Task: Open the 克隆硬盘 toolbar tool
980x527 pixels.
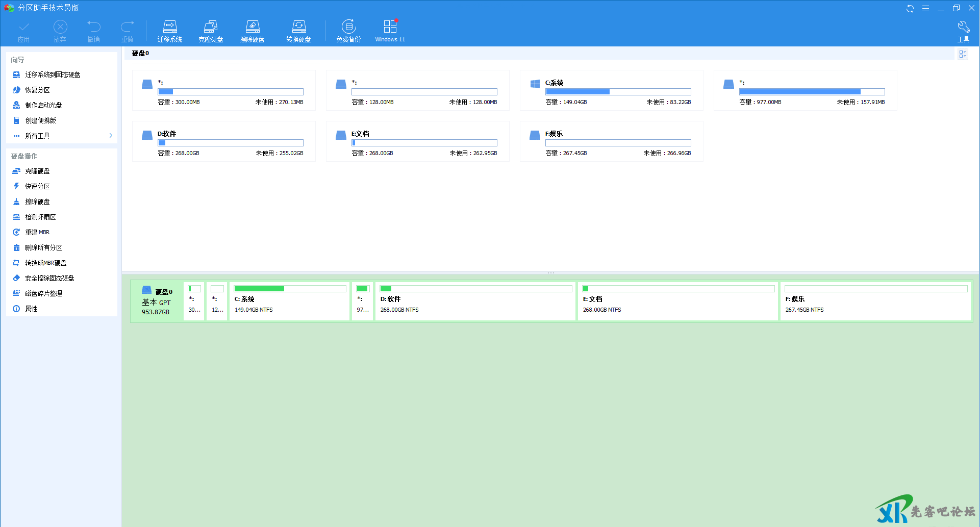Action: 211,31
